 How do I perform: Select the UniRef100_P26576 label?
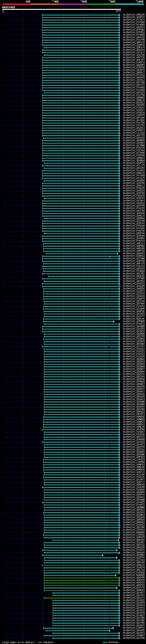tap(134, 113)
